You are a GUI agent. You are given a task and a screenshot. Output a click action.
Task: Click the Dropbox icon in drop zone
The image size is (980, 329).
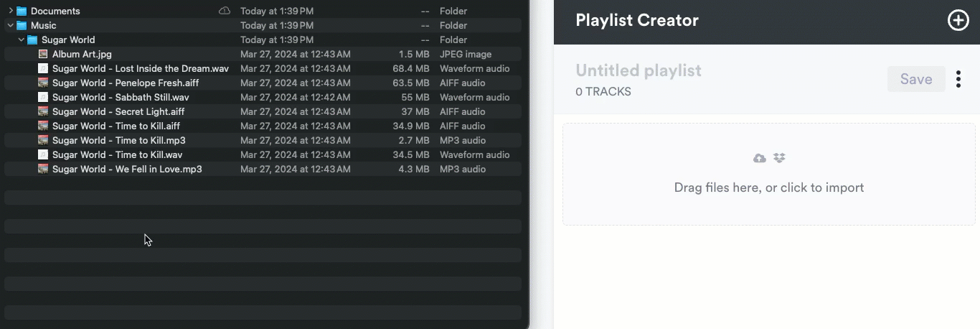(779, 158)
